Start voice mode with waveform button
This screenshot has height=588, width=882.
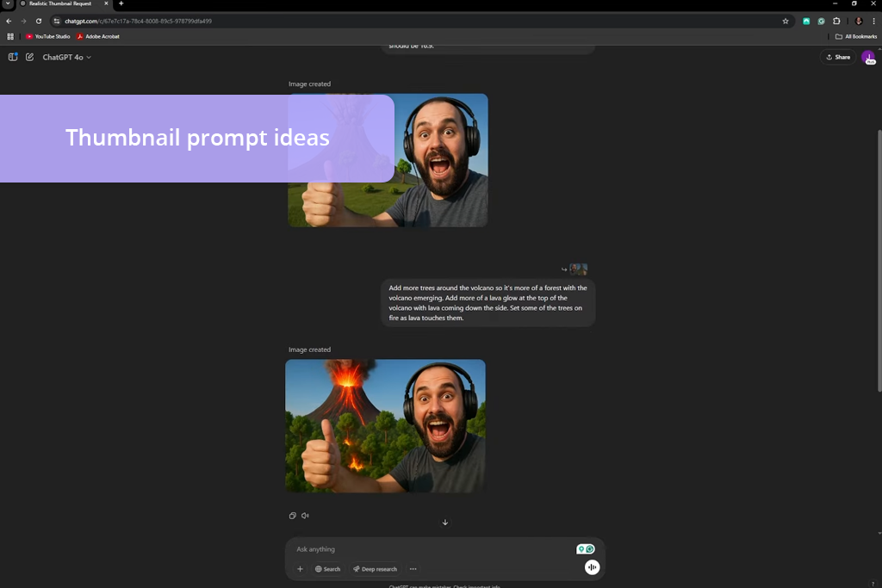[x=592, y=567]
